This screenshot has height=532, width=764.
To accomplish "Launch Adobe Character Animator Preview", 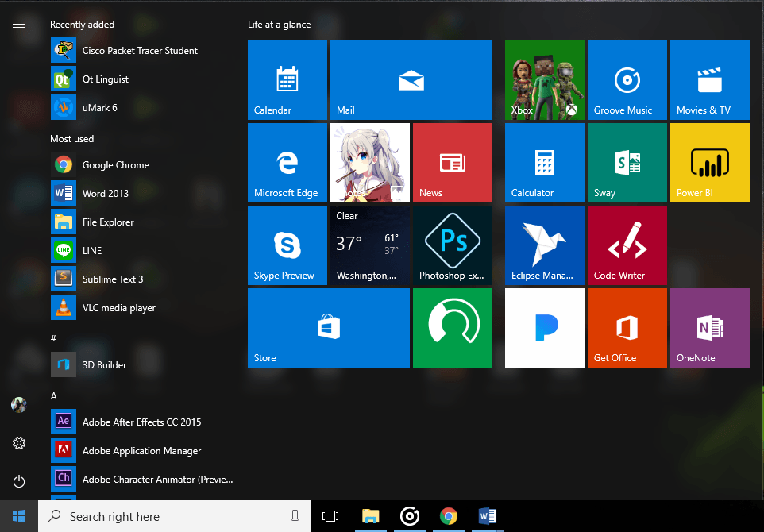I will point(141,480).
